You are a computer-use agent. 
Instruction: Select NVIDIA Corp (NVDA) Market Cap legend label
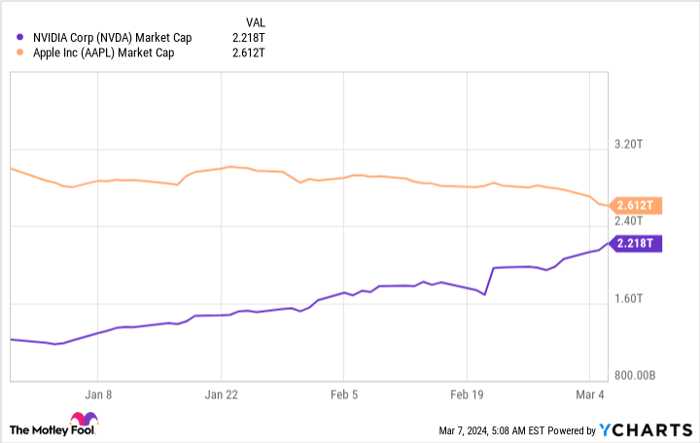(113, 37)
